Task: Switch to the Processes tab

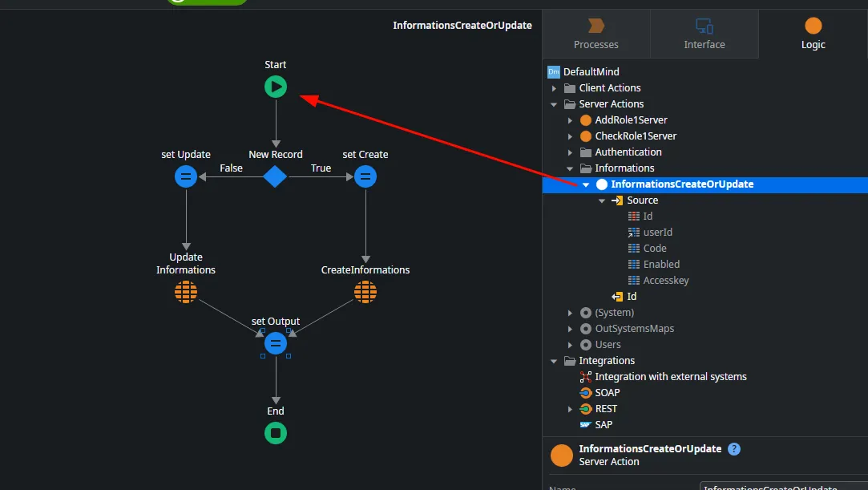Action: coord(595,34)
